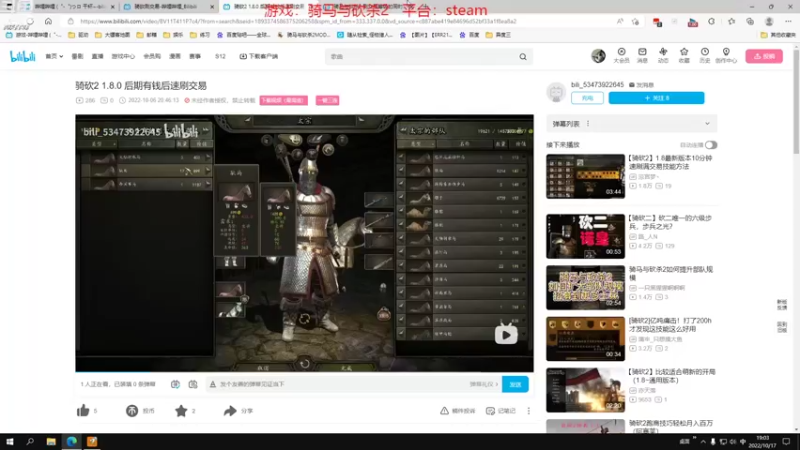Open the 其他收藏夹 bookmarks folder
This screenshot has height=450, width=800.
[778, 35]
